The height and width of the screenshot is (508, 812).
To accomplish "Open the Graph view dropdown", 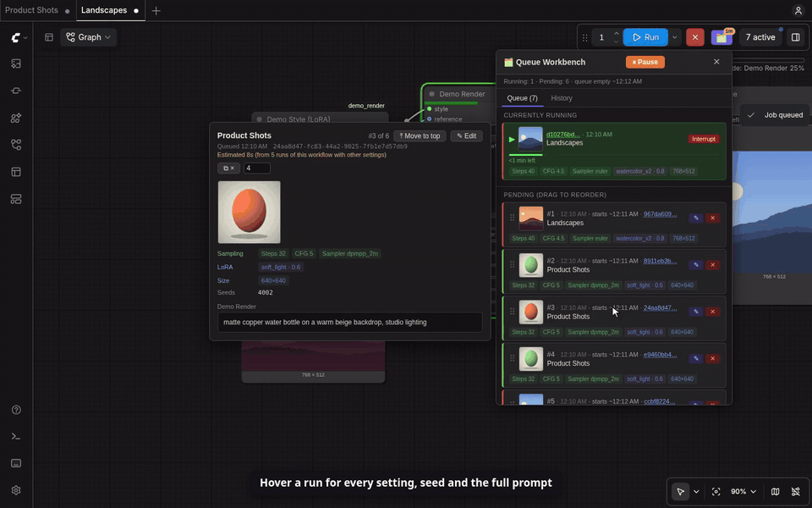I will [88, 37].
